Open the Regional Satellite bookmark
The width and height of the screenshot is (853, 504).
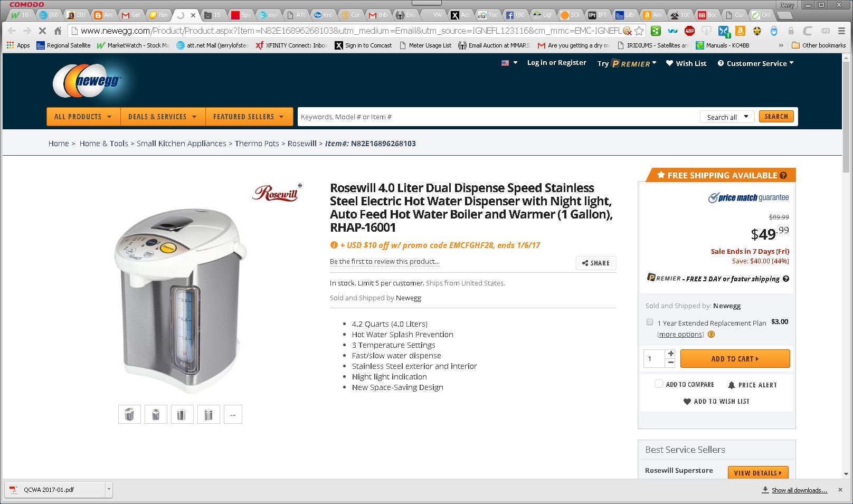63,45
